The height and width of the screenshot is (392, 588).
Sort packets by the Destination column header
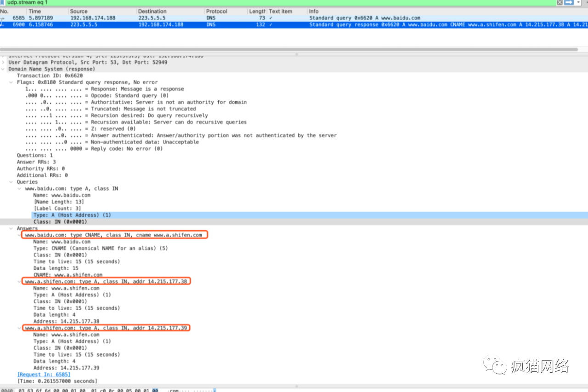tap(170, 11)
